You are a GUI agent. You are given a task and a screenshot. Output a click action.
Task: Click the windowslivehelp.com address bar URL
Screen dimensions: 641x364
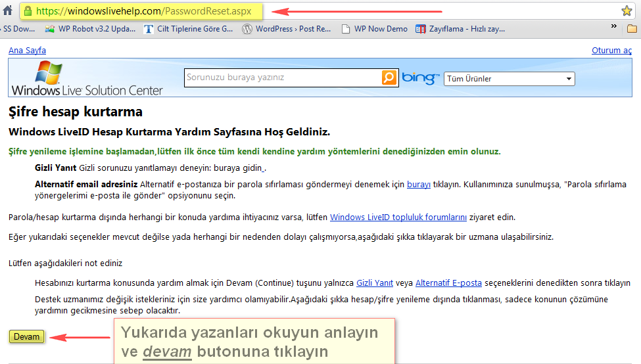[x=143, y=11]
